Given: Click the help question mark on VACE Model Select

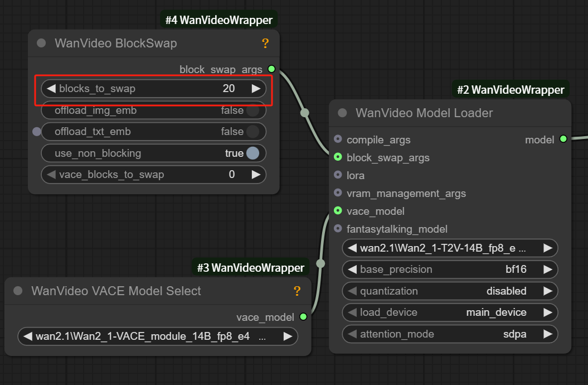Looking at the screenshot, I should 297,291.
